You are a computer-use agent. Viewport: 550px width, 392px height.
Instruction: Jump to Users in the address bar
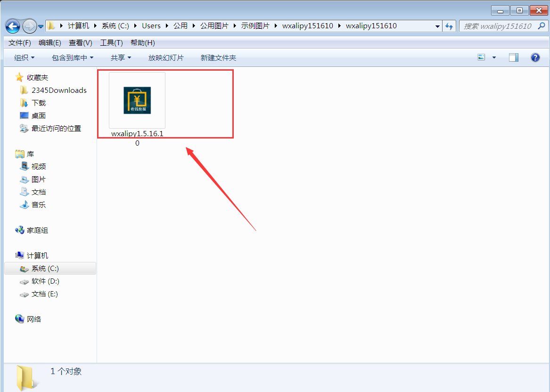tap(151, 26)
